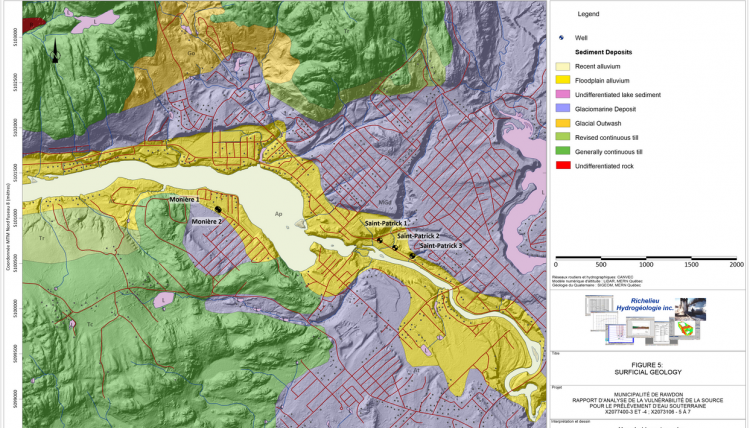Select the Monière well marker on the map
The image size is (750, 428).
[x=218, y=209]
